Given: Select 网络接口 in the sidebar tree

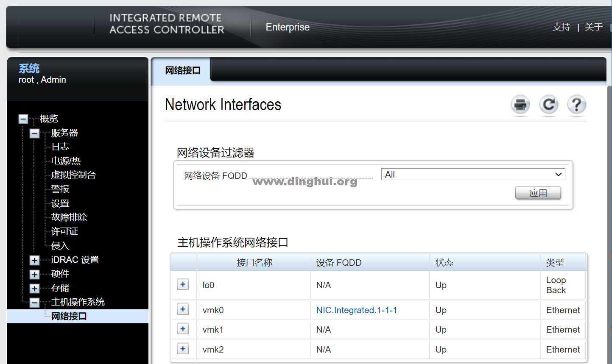Looking at the screenshot, I should pos(69,316).
